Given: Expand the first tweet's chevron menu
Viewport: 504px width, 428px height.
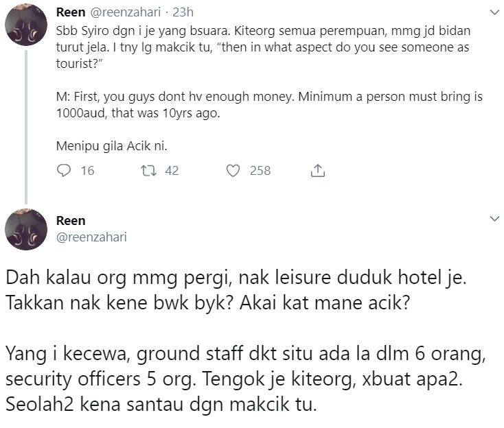Looking at the screenshot, I should click(x=492, y=13).
